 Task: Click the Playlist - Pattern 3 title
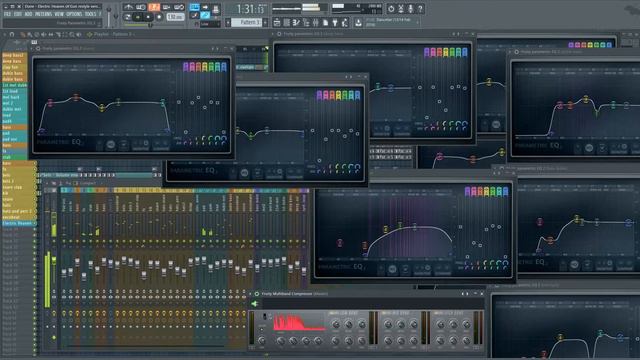pyautogui.click(x=113, y=35)
